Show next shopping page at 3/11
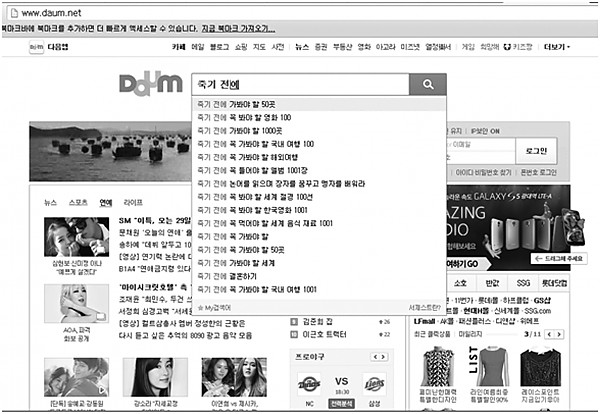This screenshot has width=600, height=414. click(x=559, y=334)
